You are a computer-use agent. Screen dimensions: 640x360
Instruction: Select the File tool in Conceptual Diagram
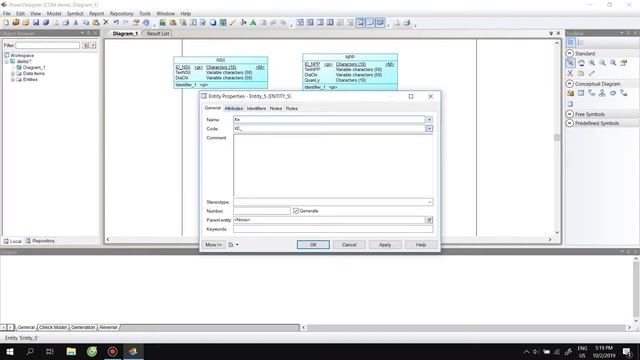(570, 104)
